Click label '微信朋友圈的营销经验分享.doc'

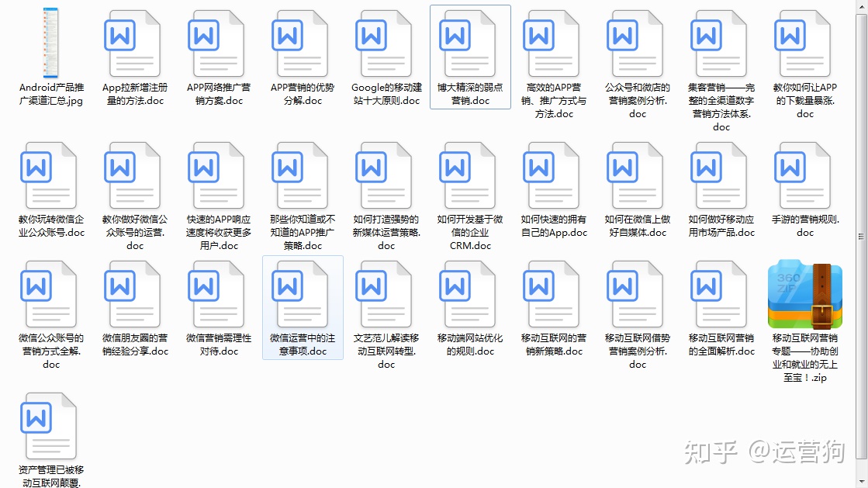[135, 344]
